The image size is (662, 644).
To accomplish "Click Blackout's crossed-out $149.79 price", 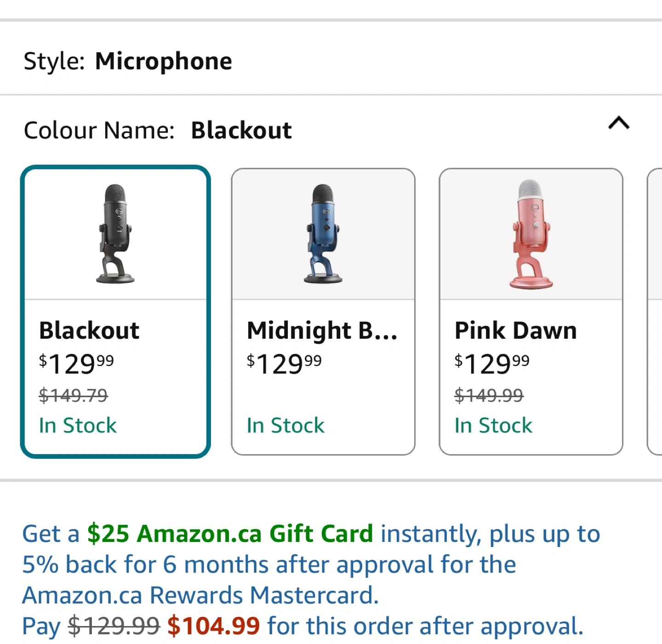I will (74, 395).
